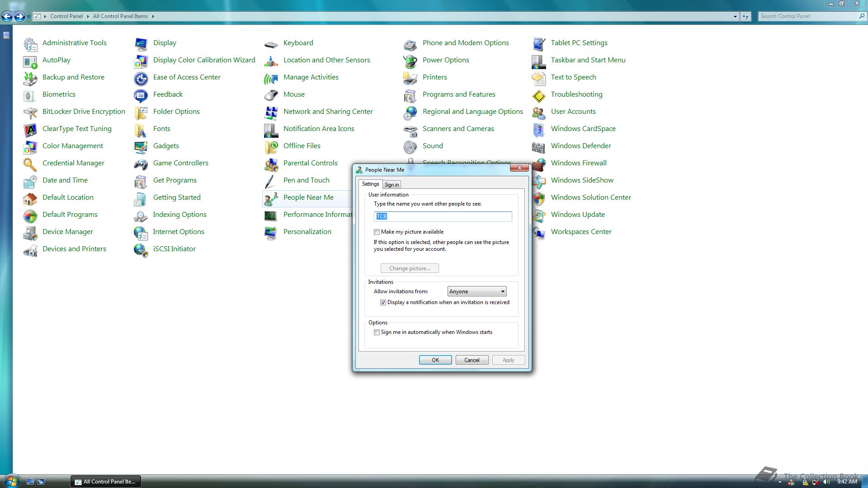Click the Parental Controls icon

[271, 164]
